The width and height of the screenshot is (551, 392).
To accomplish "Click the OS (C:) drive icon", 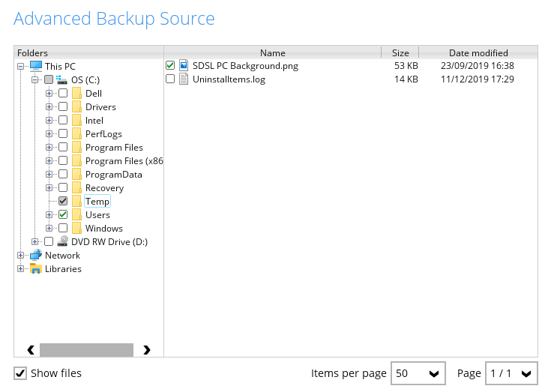I will [62, 79].
